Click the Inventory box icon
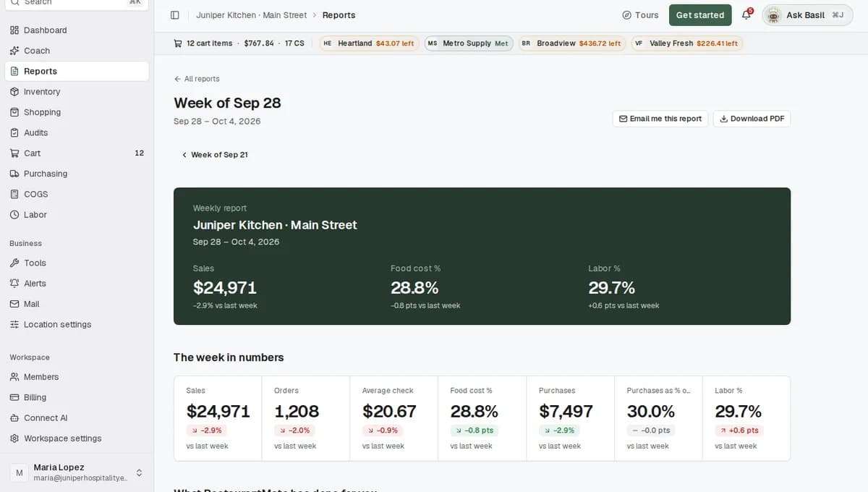The image size is (868, 492). coord(14,92)
